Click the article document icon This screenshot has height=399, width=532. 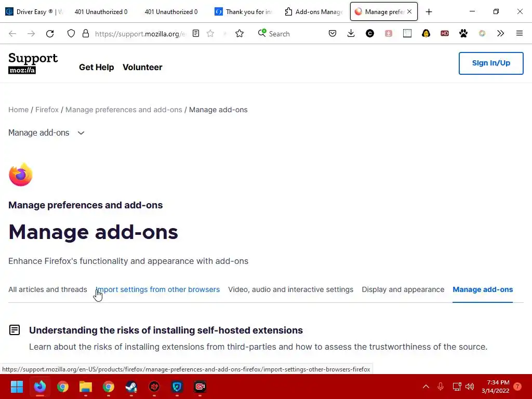(15, 330)
